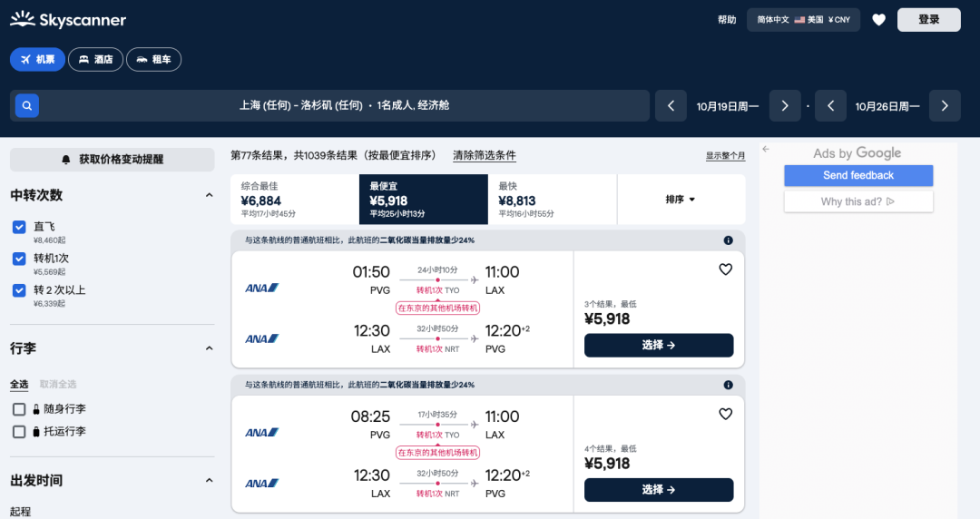This screenshot has width=980, height=519.
Task: Save the 01:50 ANA flight with heart
Action: click(x=725, y=269)
